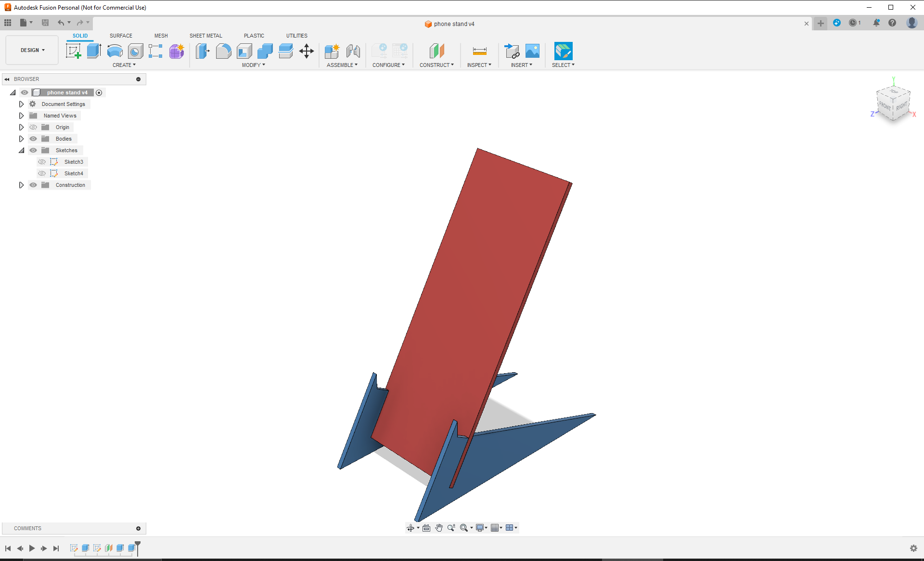This screenshot has height=561, width=924.
Task: Expand the Origin folder
Action: (x=21, y=127)
